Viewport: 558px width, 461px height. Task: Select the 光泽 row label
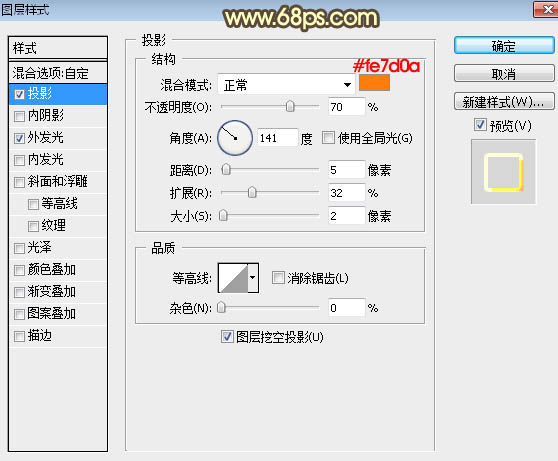pos(40,248)
